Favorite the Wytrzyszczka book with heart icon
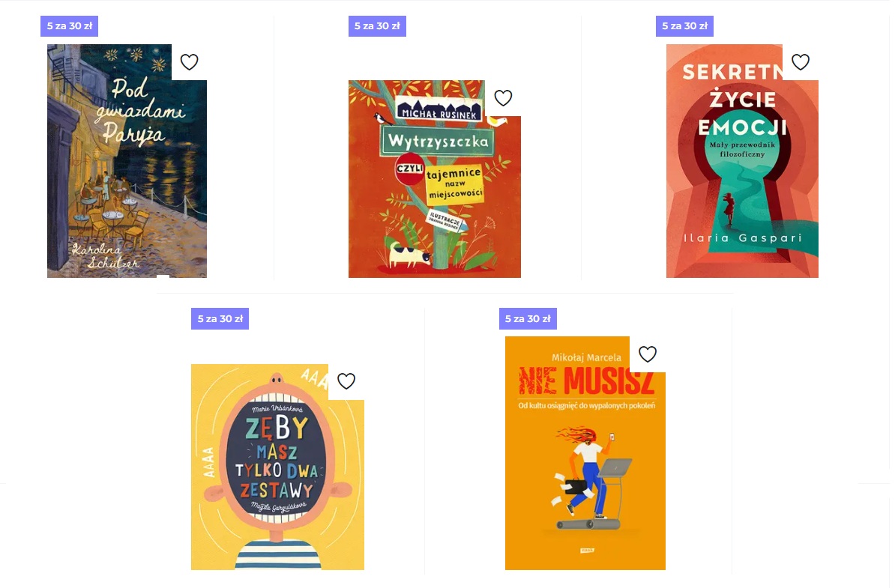The width and height of the screenshot is (895, 588). pos(503,97)
